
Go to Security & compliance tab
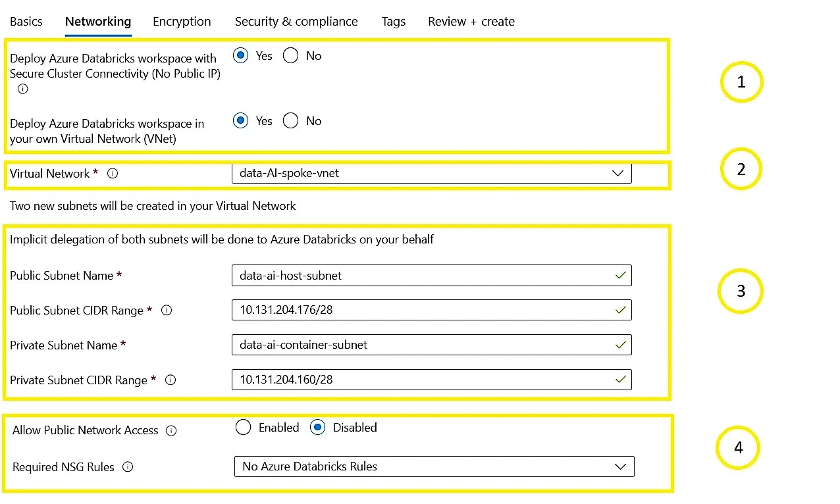(x=296, y=22)
